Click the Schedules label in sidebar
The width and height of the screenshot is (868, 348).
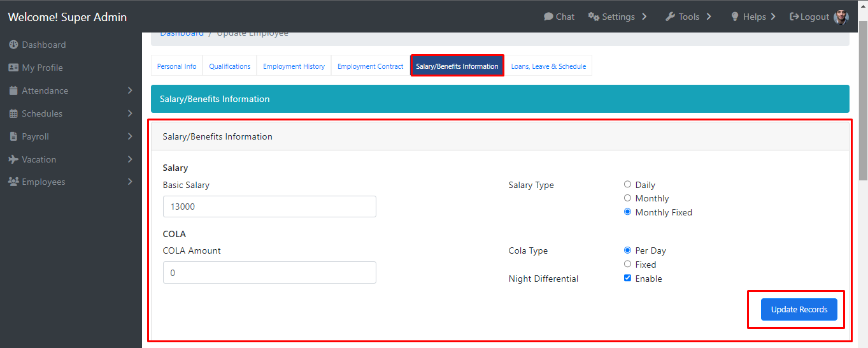(x=42, y=113)
